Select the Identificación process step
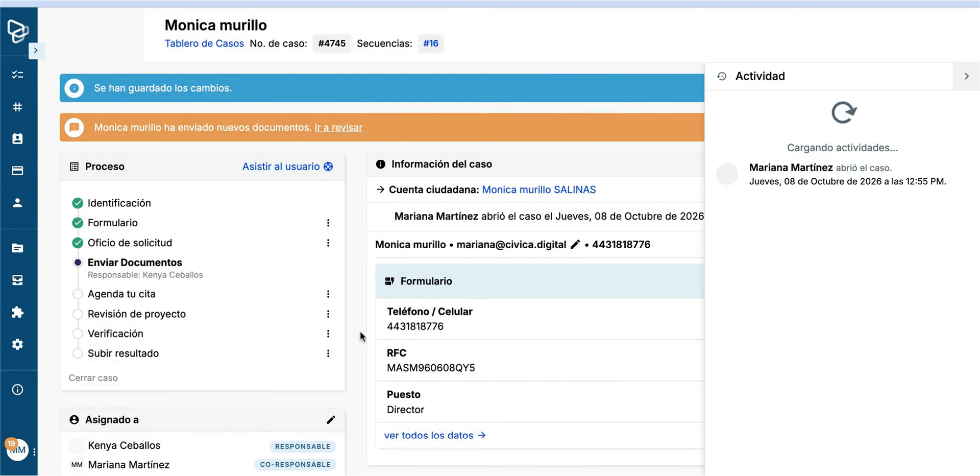This screenshot has width=980, height=476. tap(119, 203)
